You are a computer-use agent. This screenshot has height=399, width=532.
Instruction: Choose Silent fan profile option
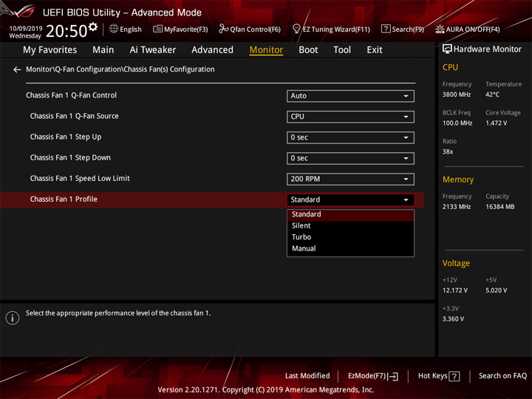(350, 226)
